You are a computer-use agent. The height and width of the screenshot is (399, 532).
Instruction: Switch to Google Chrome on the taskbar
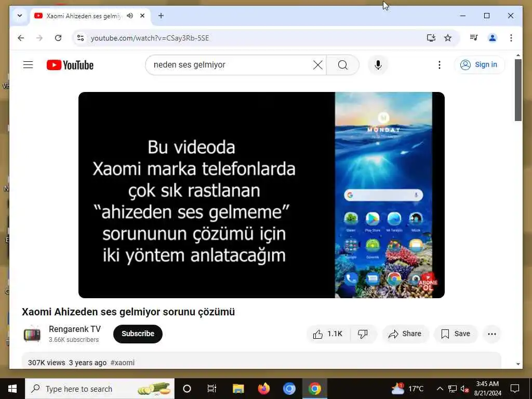pos(314,389)
